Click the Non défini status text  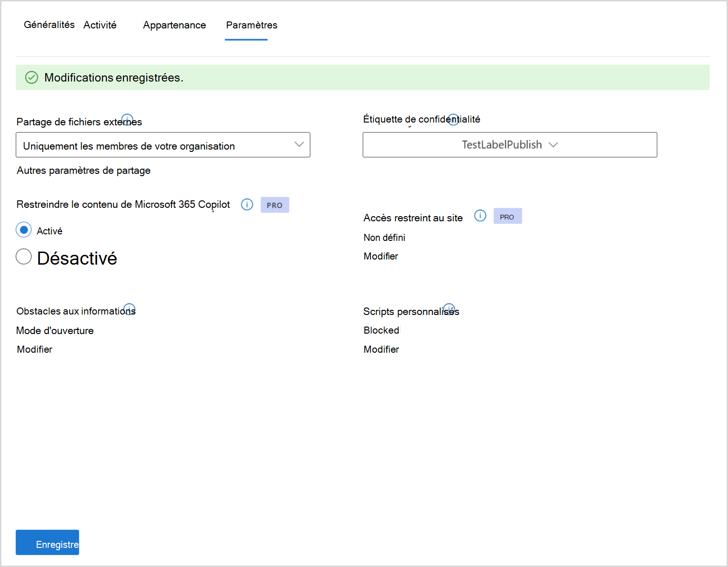(385, 238)
